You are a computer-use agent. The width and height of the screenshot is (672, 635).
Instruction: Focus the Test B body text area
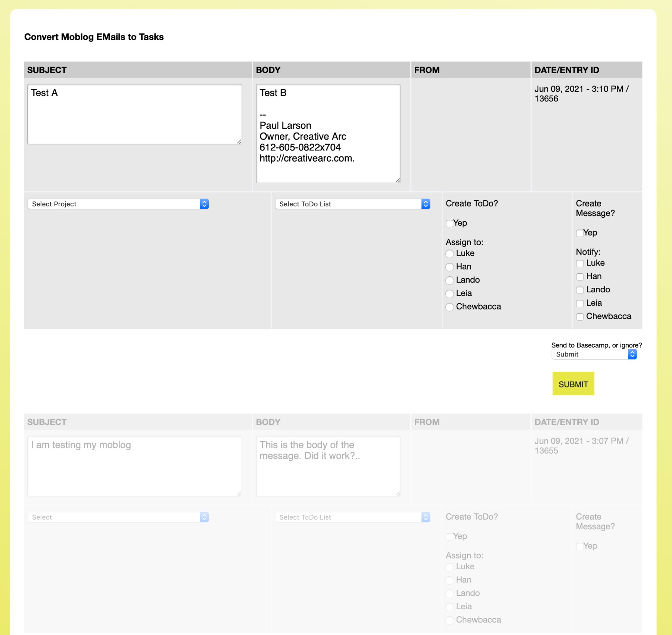(328, 133)
